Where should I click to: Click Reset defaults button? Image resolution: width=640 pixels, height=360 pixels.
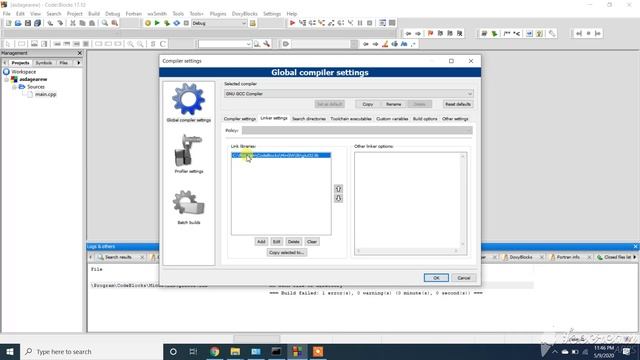(458, 104)
